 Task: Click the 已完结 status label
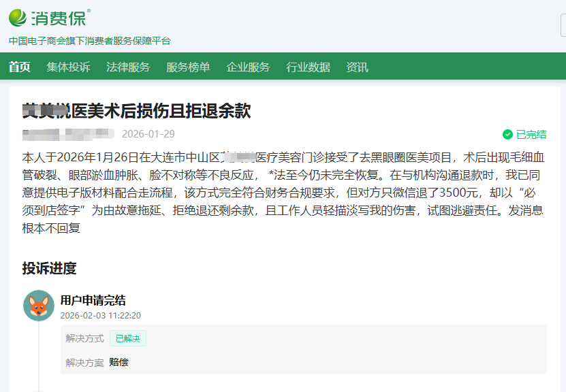[531, 134]
